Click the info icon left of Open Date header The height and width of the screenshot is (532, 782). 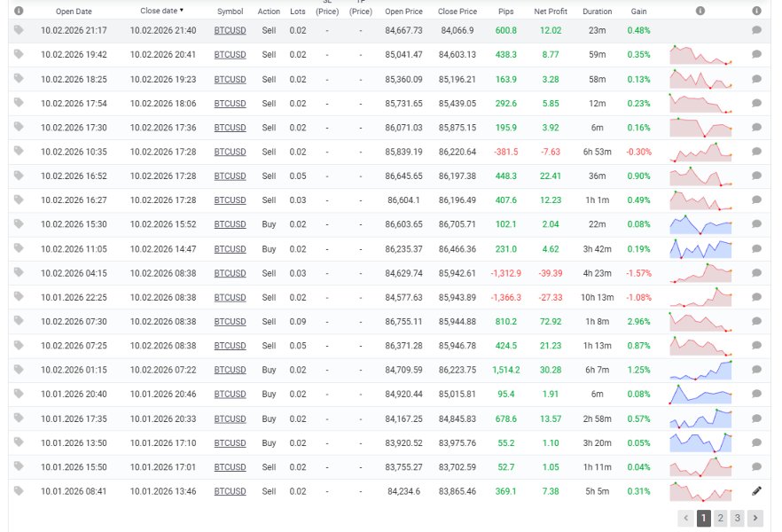tap(19, 11)
